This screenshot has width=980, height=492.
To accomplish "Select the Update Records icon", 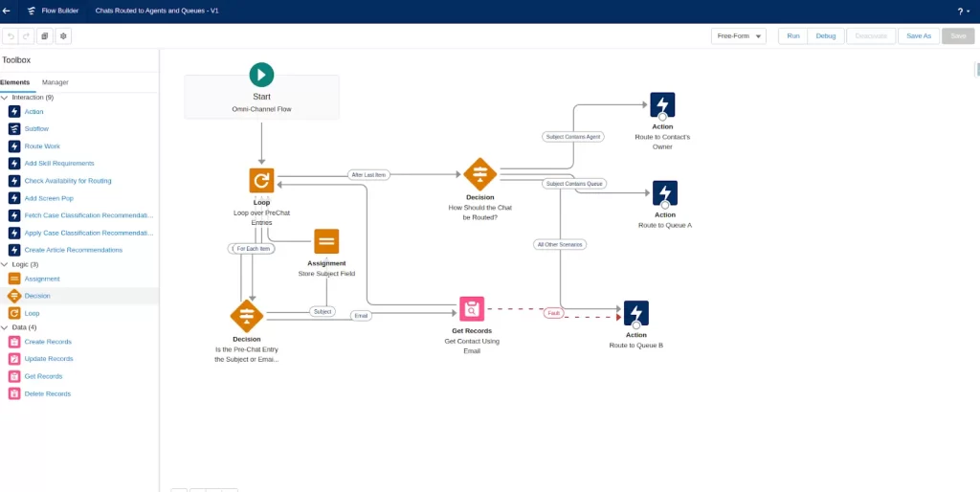I will pyautogui.click(x=14, y=359).
